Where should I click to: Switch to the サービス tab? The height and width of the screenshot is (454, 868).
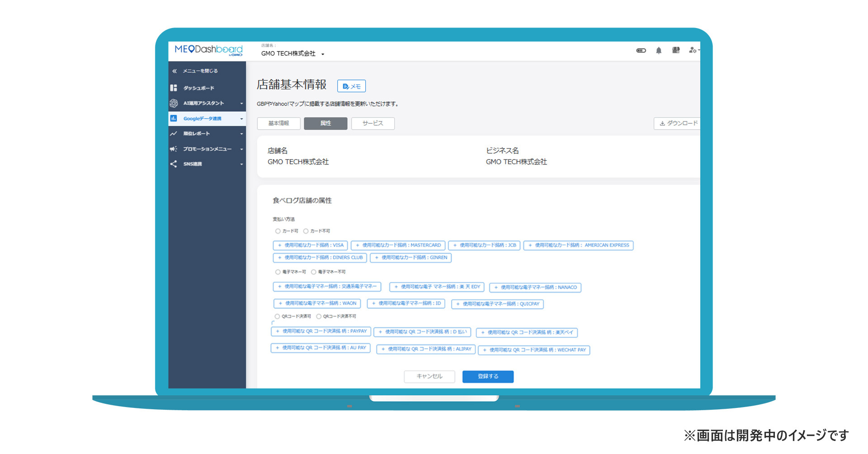point(373,123)
